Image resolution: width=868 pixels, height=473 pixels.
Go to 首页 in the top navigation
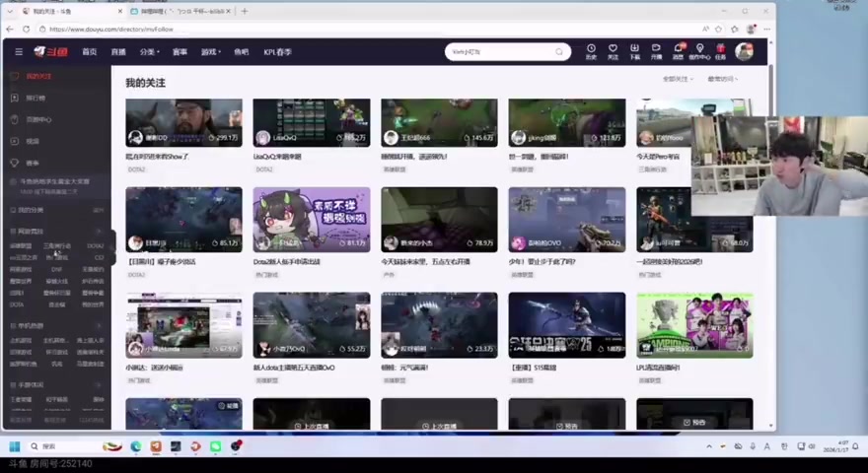(90, 51)
